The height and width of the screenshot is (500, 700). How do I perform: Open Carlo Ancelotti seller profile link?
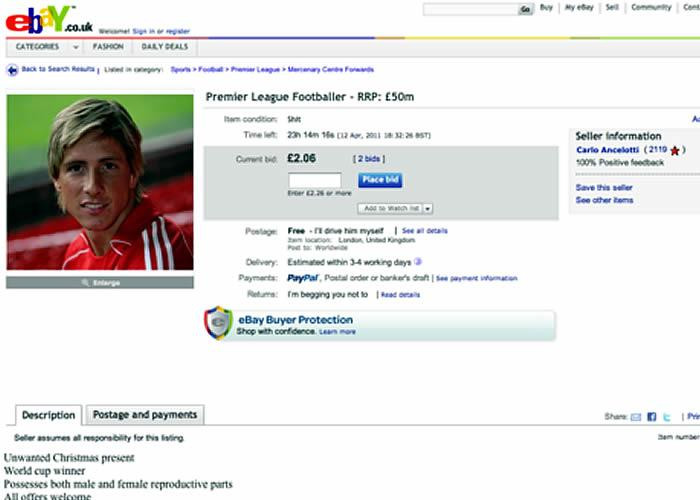(x=608, y=150)
